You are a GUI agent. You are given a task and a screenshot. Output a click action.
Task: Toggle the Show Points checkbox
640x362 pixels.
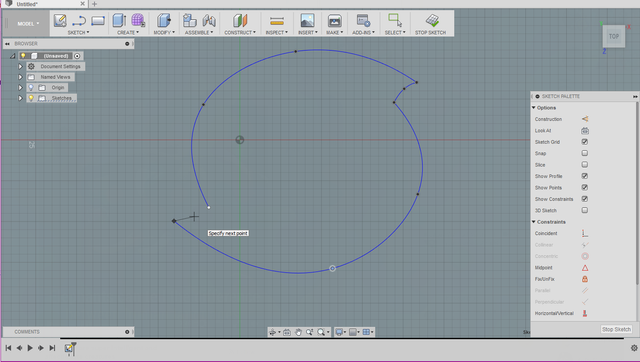pos(585,188)
